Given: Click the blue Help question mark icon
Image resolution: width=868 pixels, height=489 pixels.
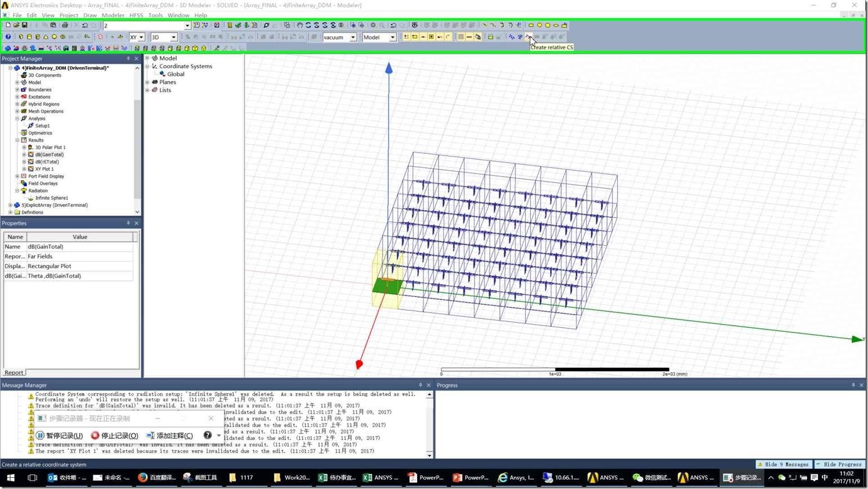Looking at the screenshot, I should tap(8, 37).
